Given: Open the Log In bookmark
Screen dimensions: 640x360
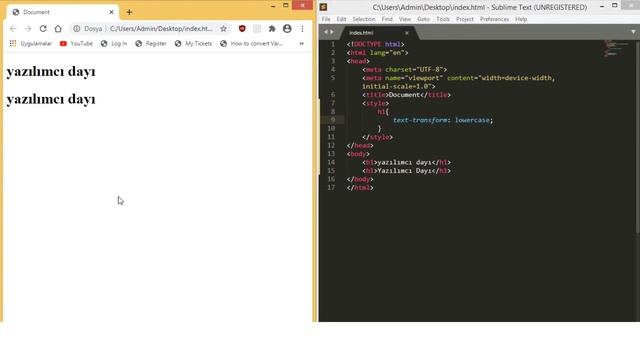Looking at the screenshot, I should [x=114, y=43].
